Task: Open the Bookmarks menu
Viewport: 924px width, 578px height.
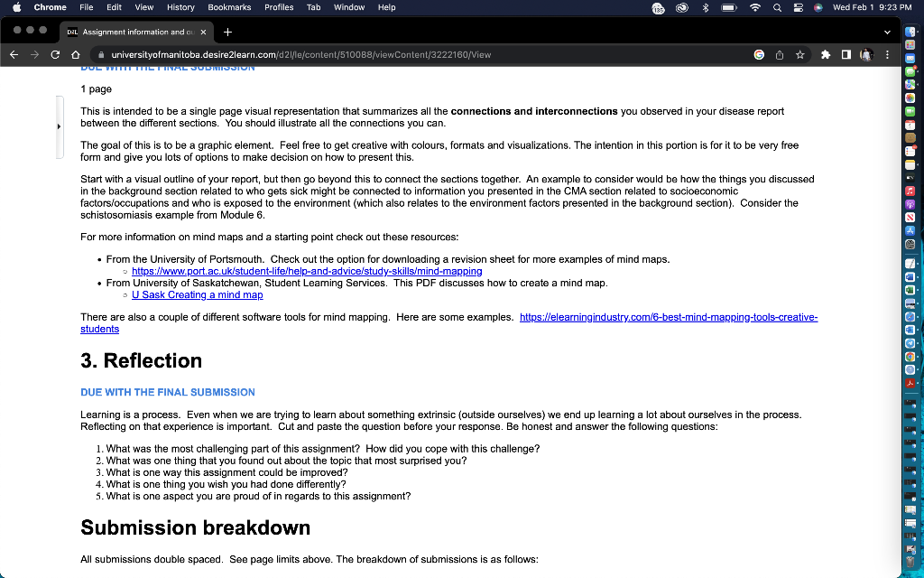Action: (229, 7)
